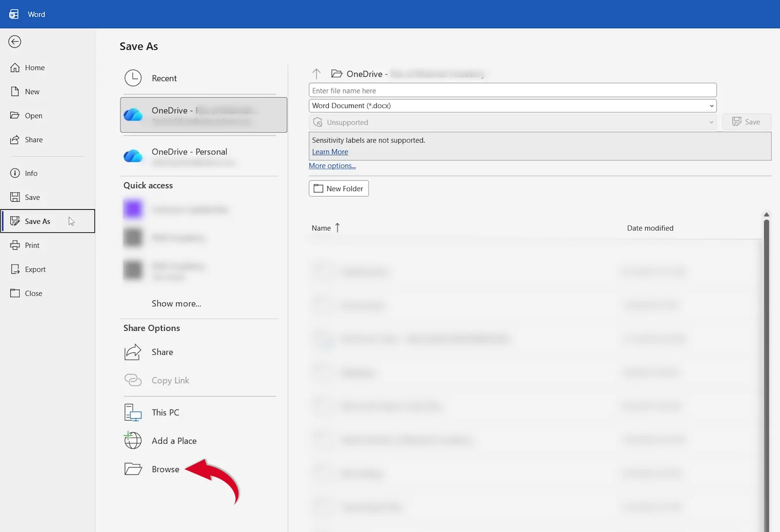The width and height of the screenshot is (780, 532).
Task: Click the Share arrow icon under Share Options
Action: [133, 352]
